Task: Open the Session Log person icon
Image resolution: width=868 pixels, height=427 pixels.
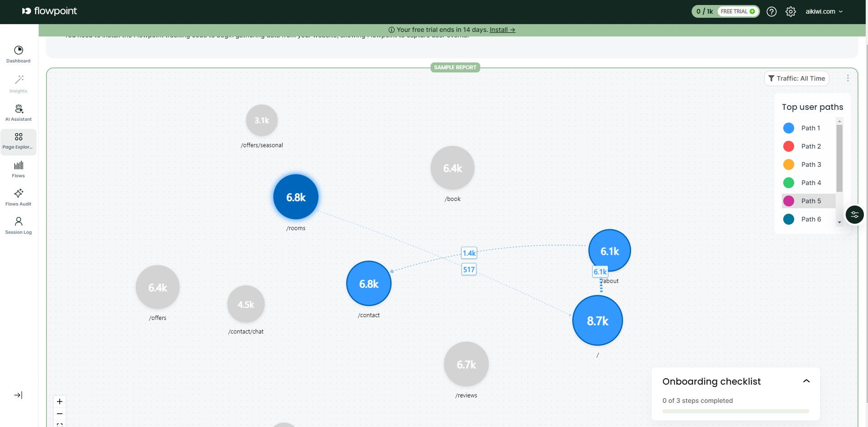Action: coord(19,221)
